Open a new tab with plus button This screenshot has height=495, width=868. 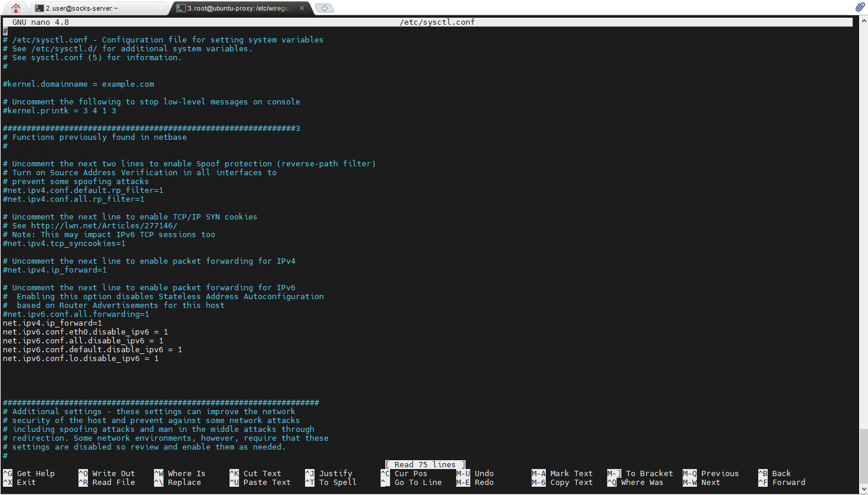pyautogui.click(x=324, y=8)
